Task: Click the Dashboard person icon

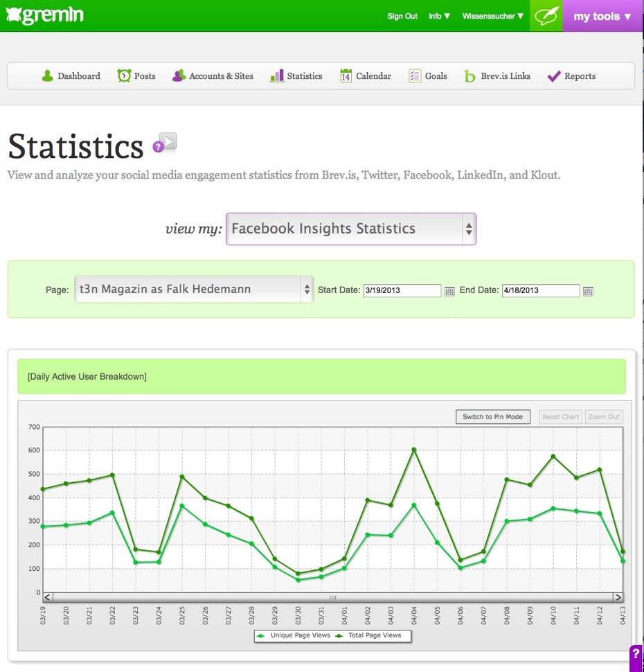Action: (47, 76)
